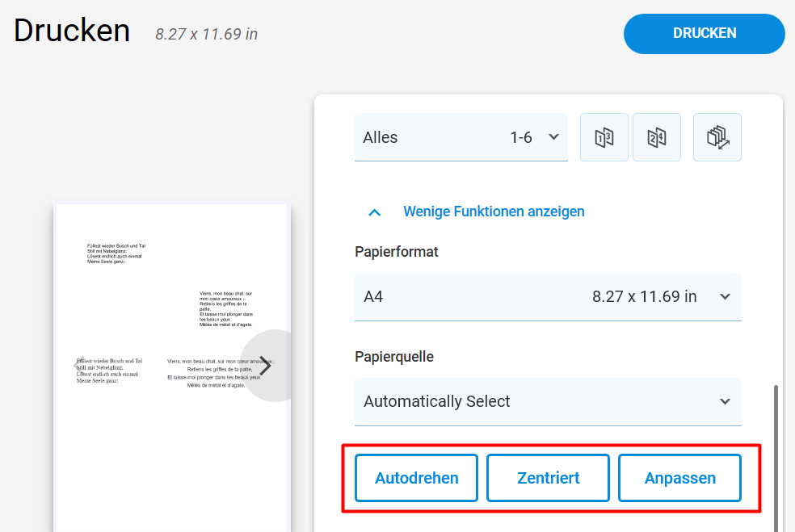Viewport: 795px width, 532px height.
Task: Click the chevron icon in A4 field
Action: click(x=725, y=296)
